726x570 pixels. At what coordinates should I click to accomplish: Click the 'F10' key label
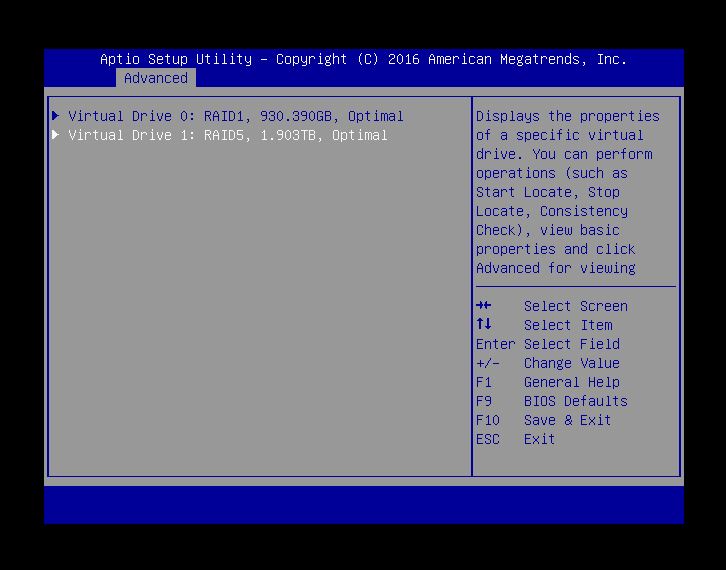[x=488, y=420]
